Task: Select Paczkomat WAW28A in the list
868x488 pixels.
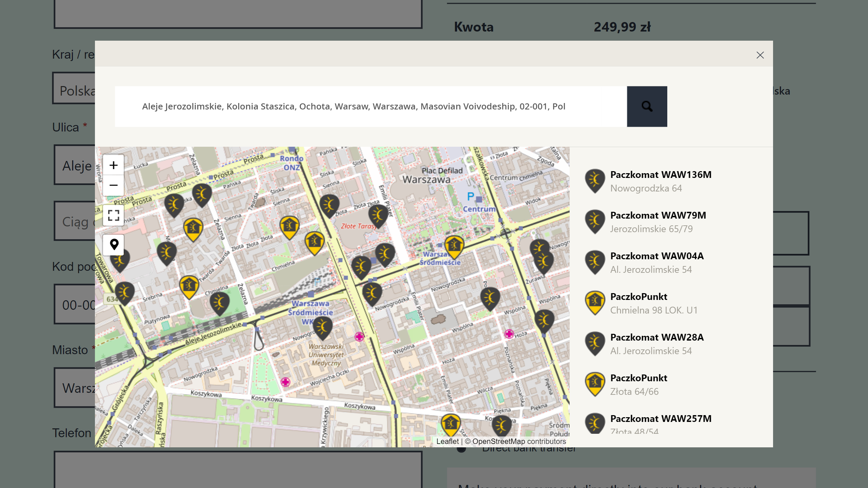Action: pyautogui.click(x=671, y=344)
